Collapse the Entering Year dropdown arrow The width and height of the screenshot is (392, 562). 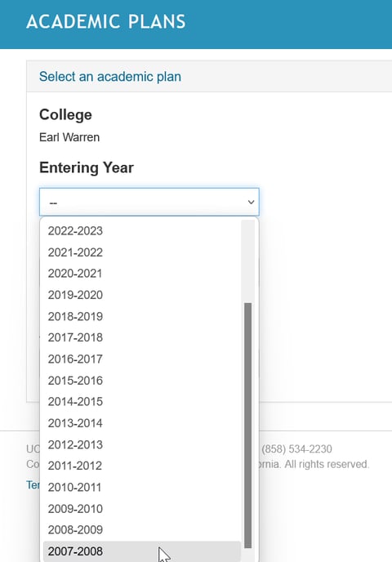[x=251, y=202]
